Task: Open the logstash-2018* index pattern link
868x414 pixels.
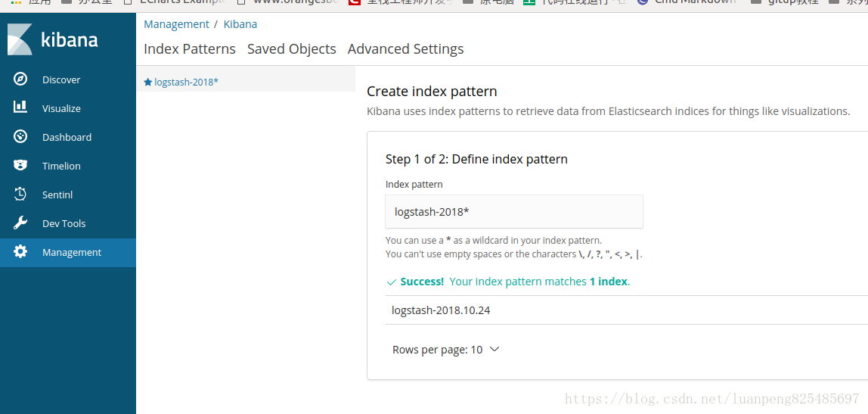Action: 187,82
